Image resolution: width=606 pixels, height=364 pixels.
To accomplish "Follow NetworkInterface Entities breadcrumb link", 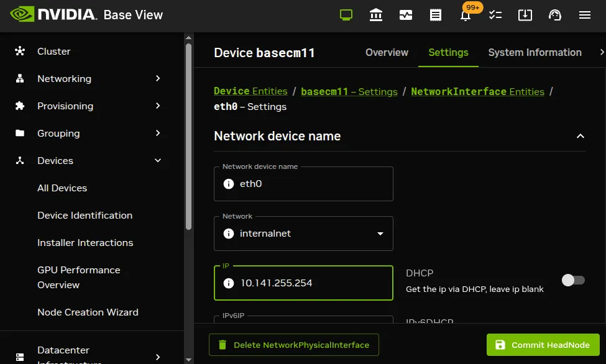I will pyautogui.click(x=478, y=91).
